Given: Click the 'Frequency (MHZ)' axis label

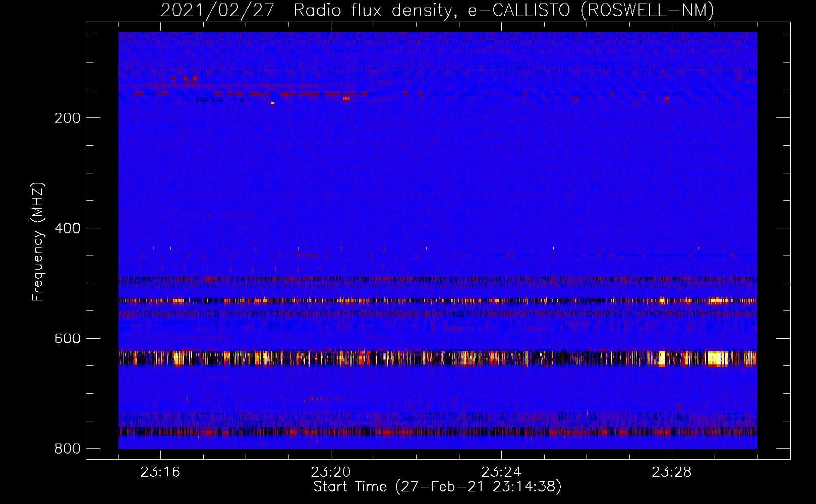Looking at the screenshot, I should 38,242.
